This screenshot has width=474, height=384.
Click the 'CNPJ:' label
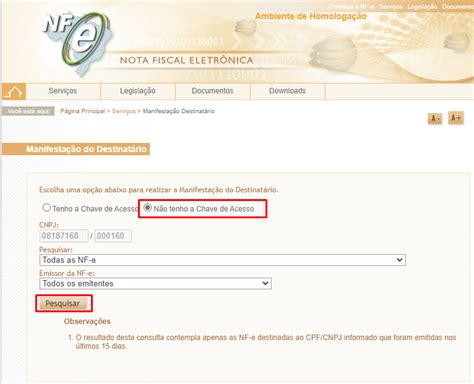click(x=49, y=225)
